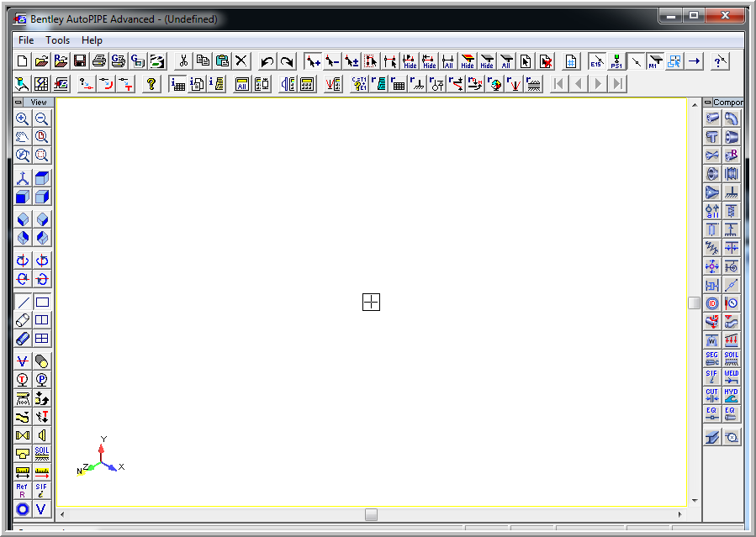This screenshot has width=756, height=537.
Task: Cut using the scissors icon
Action: pyautogui.click(x=183, y=61)
